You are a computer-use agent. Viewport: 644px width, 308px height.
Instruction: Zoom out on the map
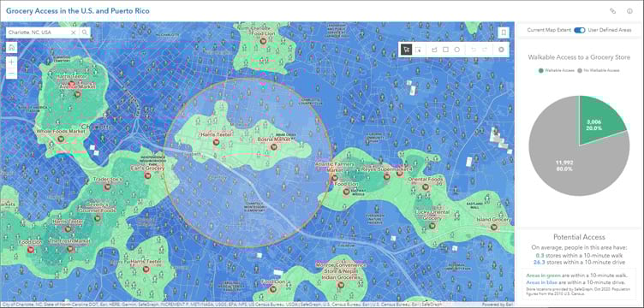point(11,74)
